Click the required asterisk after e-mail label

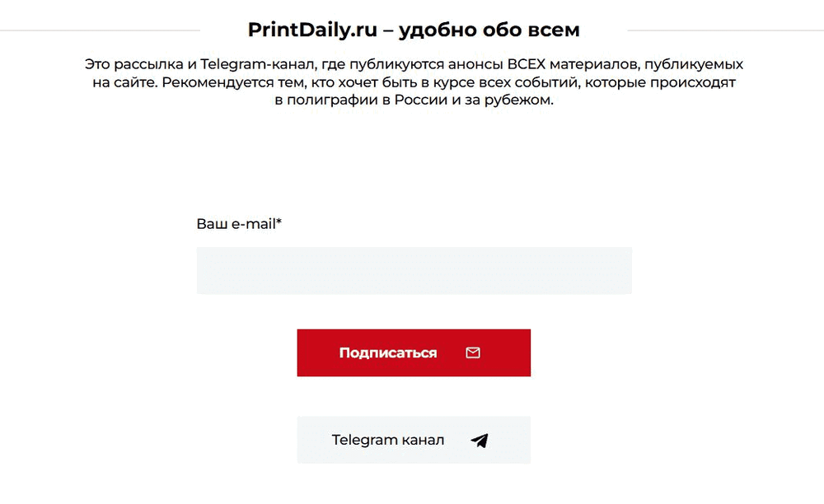click(x=279, y=223)
